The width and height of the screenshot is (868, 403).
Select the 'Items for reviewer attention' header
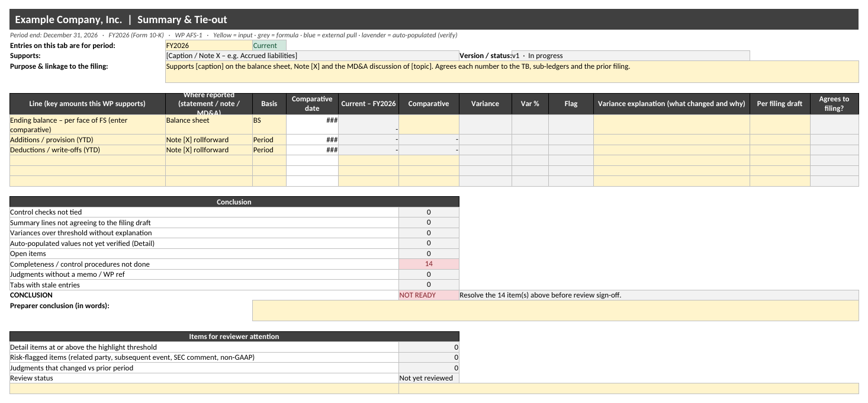click(234, 337)
